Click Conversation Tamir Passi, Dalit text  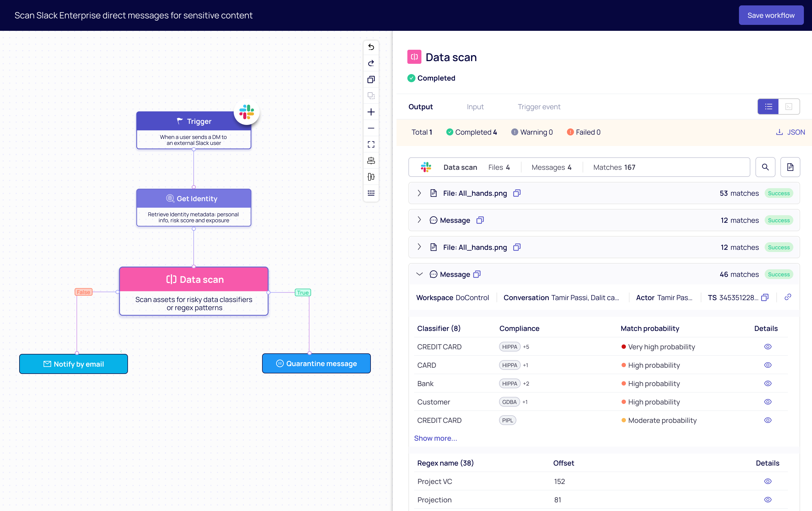(x=561, y=298)
